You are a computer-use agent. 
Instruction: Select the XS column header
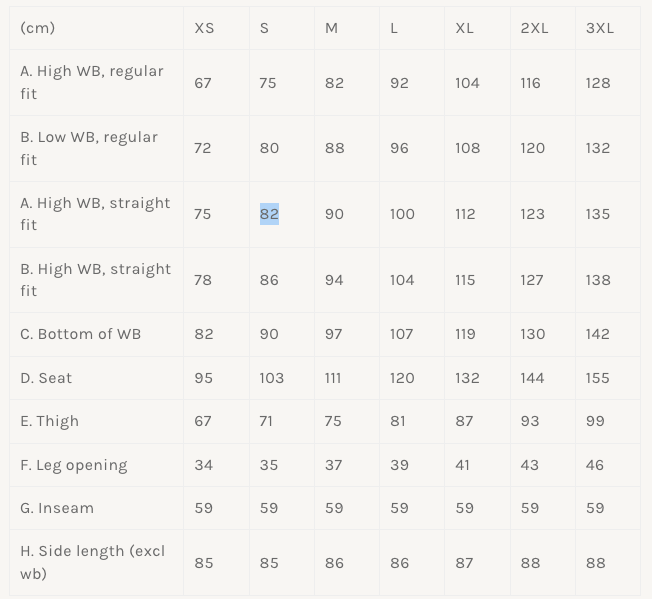point(204,28)
